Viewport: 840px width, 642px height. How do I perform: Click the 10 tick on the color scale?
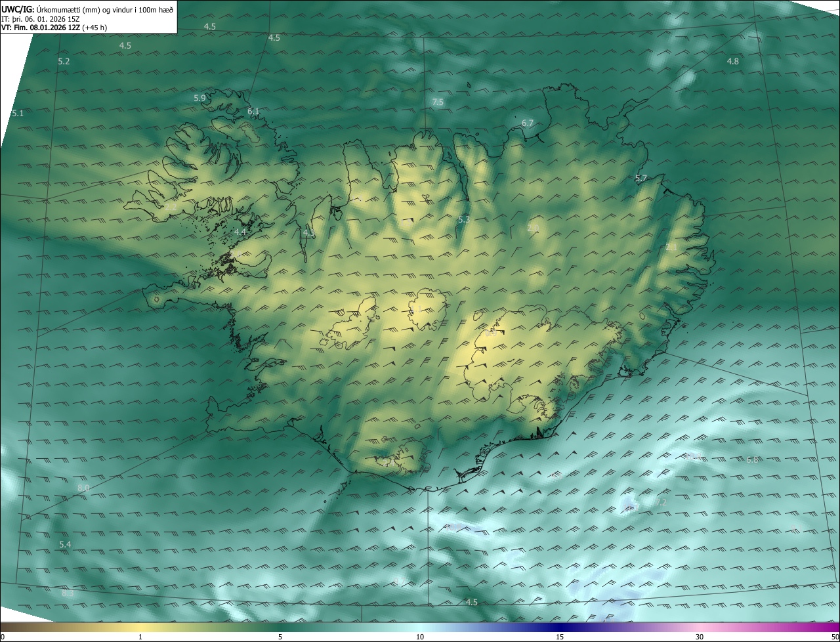point(420,637)
